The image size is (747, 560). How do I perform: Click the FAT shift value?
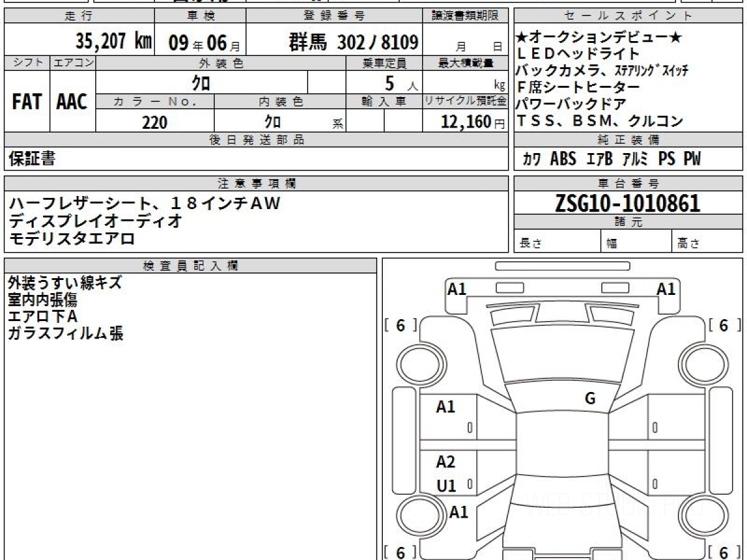pyautogui.click(x=27, y=102)
